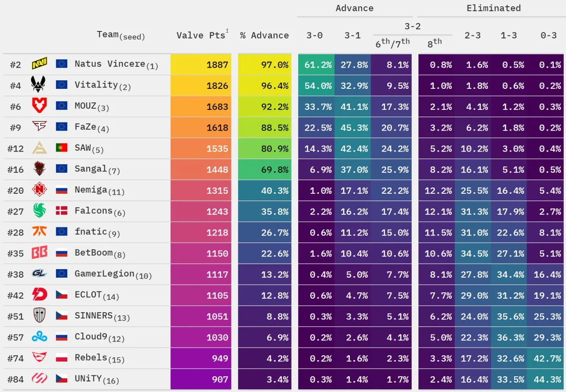Click the 2-3 column header
The height and width of the screenshot is (392, 566).
(473, 35)
